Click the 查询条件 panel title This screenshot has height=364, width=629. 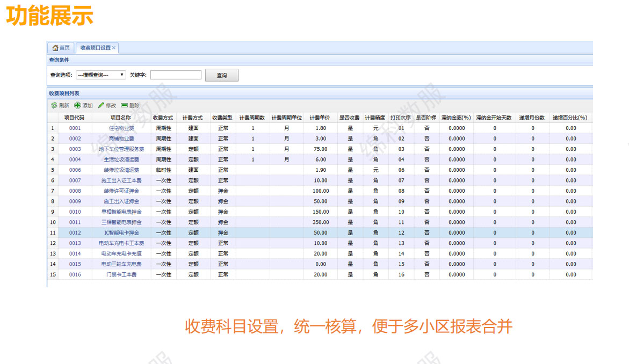pyautogui.click(x=59, y=60)
